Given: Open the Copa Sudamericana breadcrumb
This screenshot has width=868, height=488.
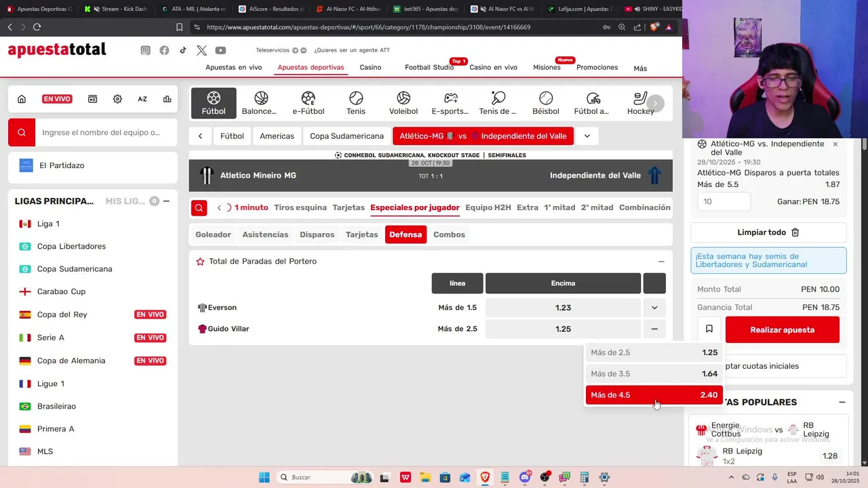Looking at the screenshot, I should coord(347,136).
